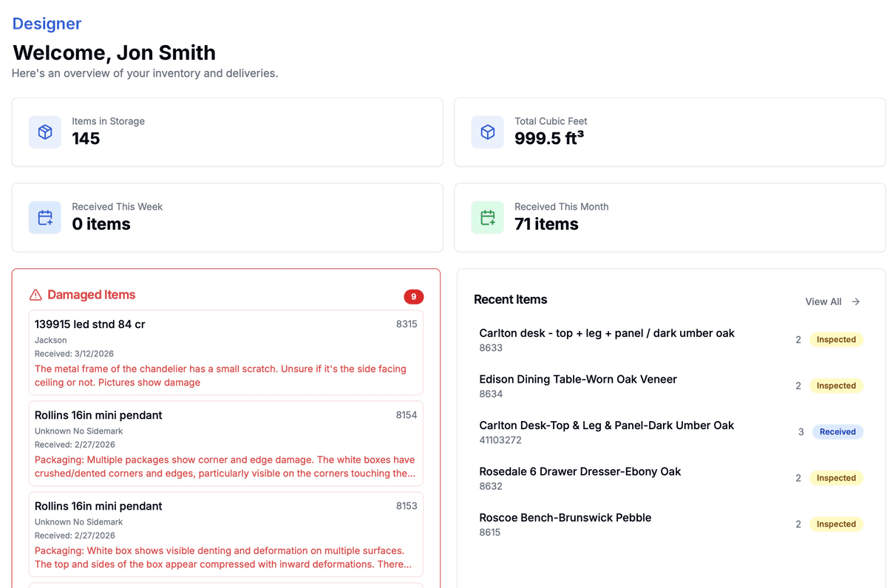The image size is (887, 588).
Task: Open the View All recent items link
Action: click(832, 301)
